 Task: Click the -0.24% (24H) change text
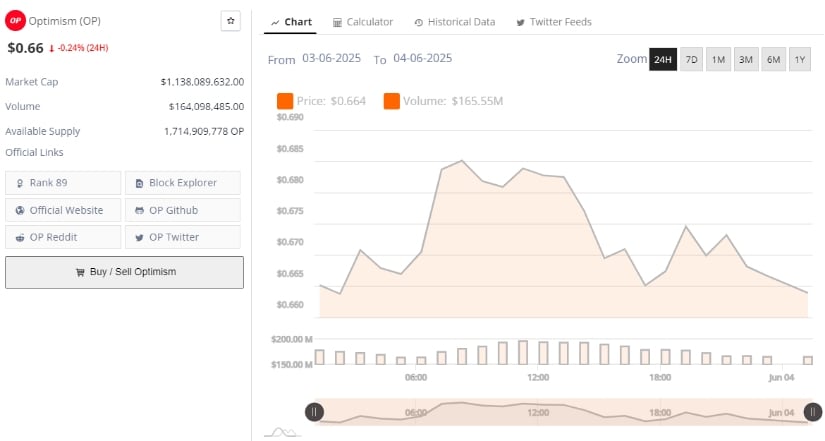(83, 48)
